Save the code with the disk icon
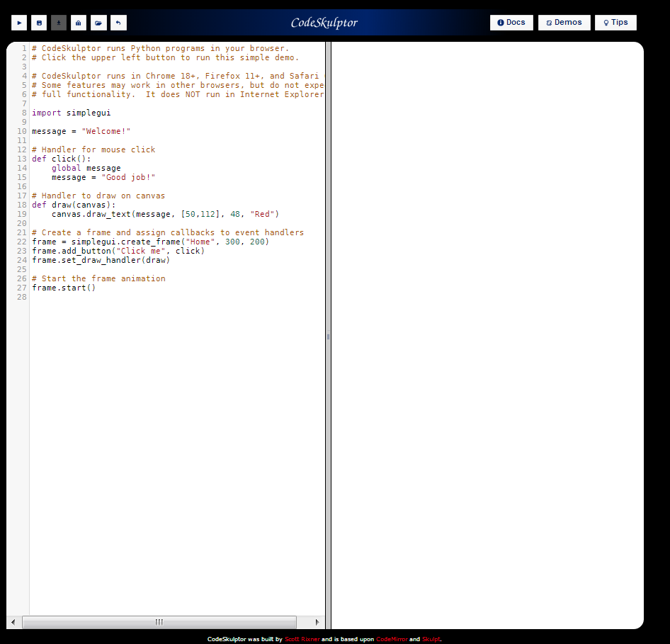The image size is (670, 644). (38, 22)
